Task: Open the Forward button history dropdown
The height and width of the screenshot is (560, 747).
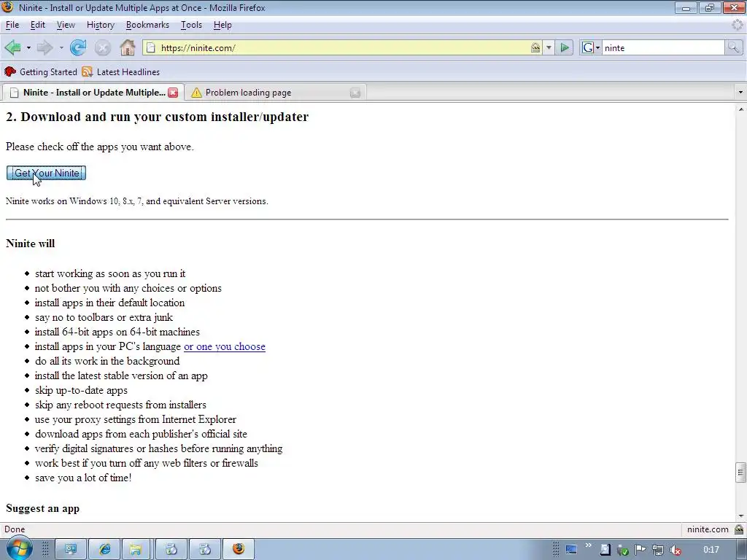Action: (x=61, y=47)
